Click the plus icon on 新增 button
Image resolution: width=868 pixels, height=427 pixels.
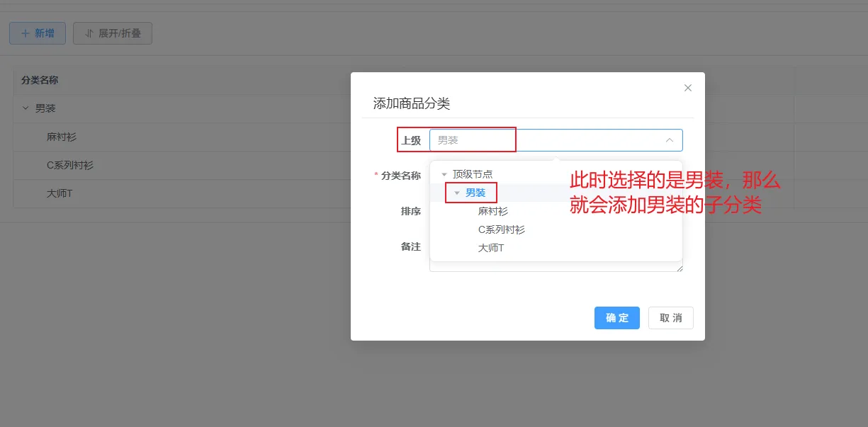[26, 33]
